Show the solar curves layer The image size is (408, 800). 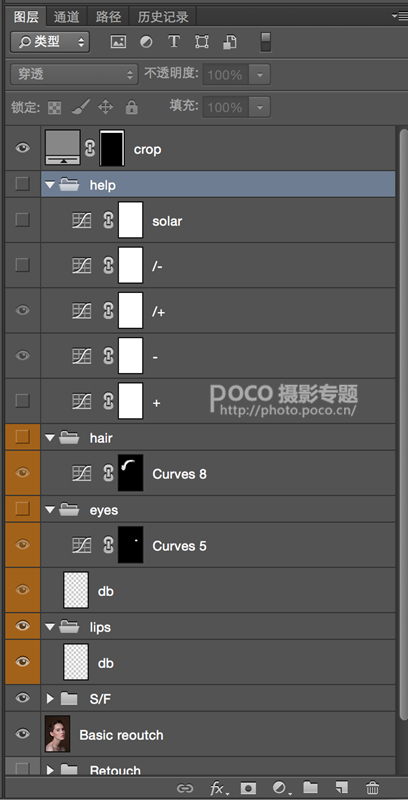(22, 220)
